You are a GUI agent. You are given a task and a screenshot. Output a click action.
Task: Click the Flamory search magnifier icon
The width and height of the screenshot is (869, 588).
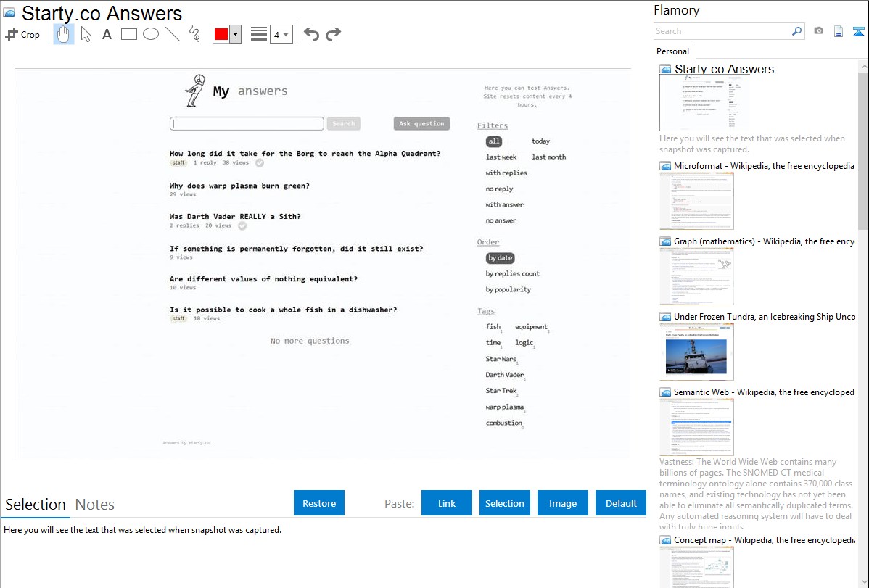796,31
